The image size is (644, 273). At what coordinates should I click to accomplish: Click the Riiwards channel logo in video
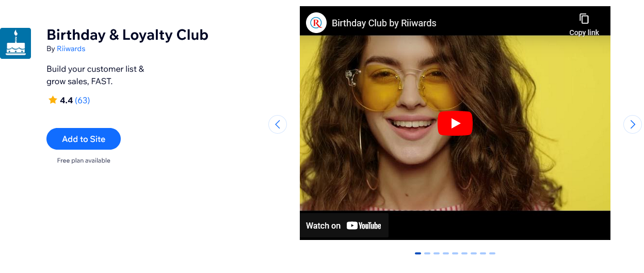tap(316, 23)
